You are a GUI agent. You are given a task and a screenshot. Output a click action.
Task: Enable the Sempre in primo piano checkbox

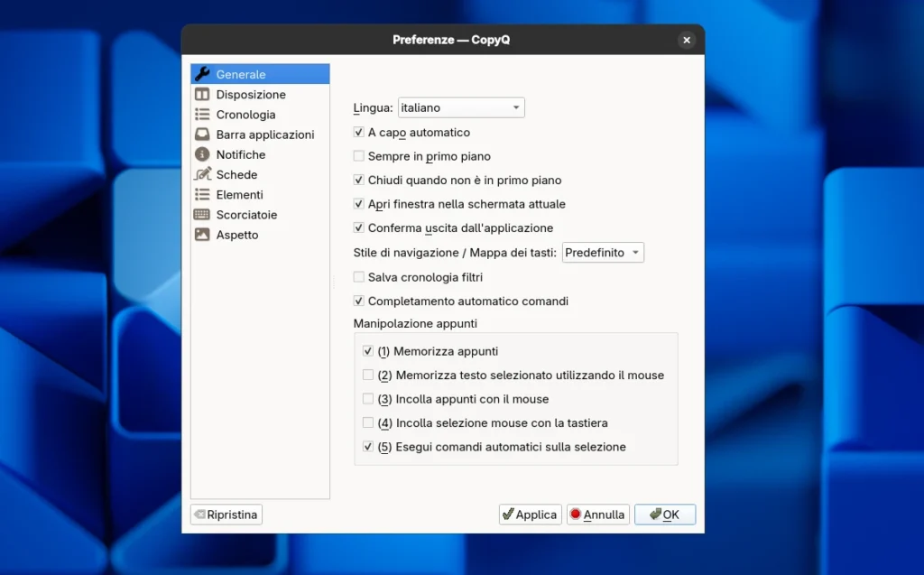click(359, 156)
